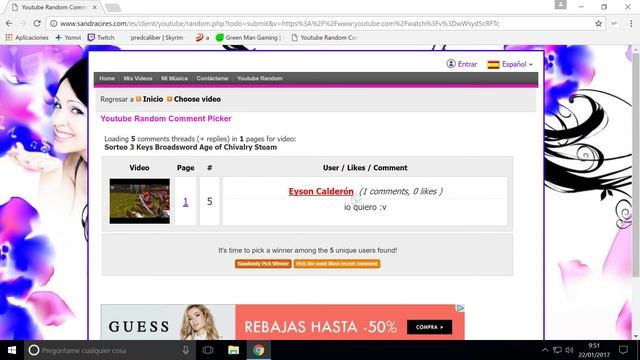
Task: Open the Twitch bookmark
Action: click(x=101, y=38)
